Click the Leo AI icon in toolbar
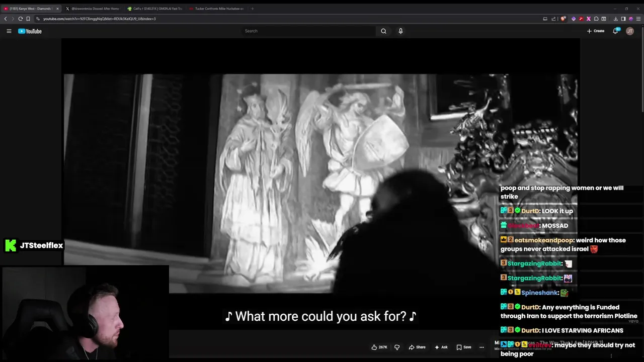This screenshot has width=644, height=362. pos(631,19)
